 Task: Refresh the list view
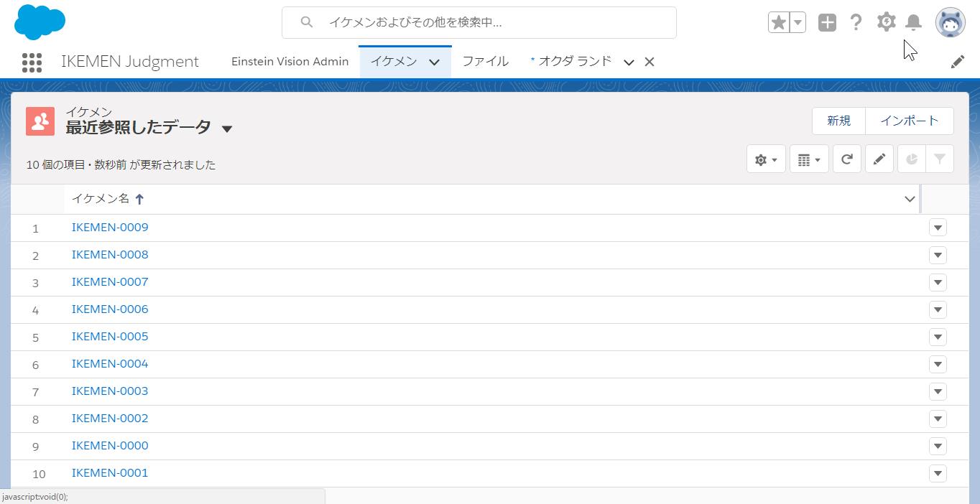coord(847,159)
